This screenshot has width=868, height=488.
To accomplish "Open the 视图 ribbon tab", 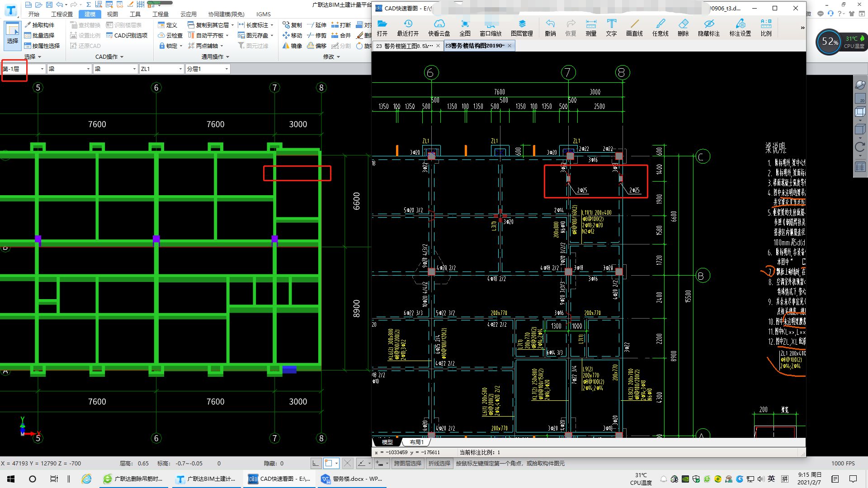I will point(112,14).
